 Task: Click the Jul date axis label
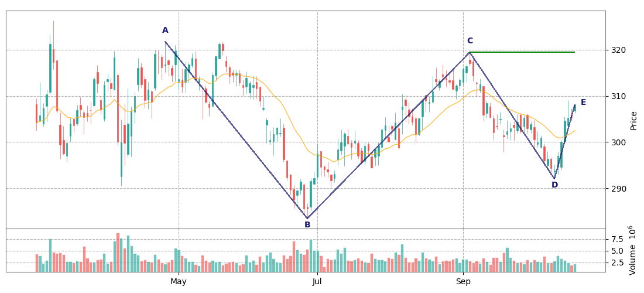[x=317, y=281]
